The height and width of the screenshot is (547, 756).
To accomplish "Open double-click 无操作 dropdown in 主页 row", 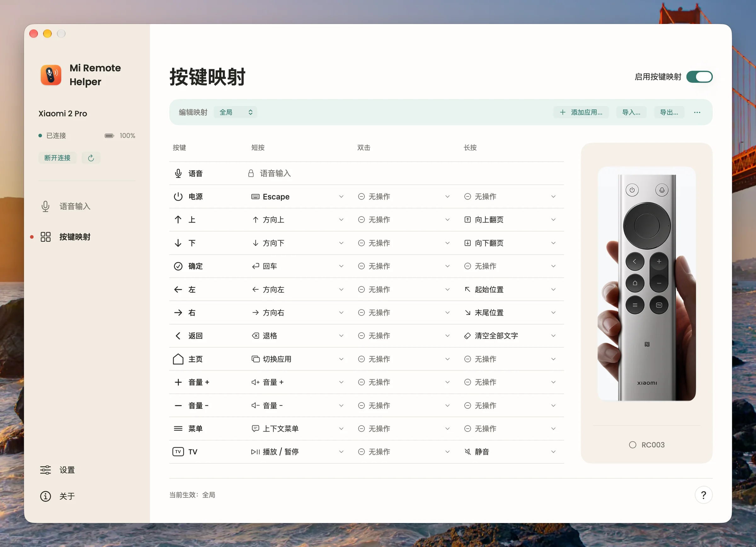I will point(404,359).
